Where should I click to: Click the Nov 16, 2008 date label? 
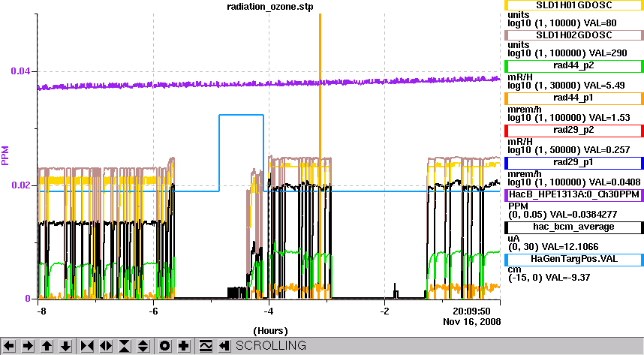pos(472,322)
